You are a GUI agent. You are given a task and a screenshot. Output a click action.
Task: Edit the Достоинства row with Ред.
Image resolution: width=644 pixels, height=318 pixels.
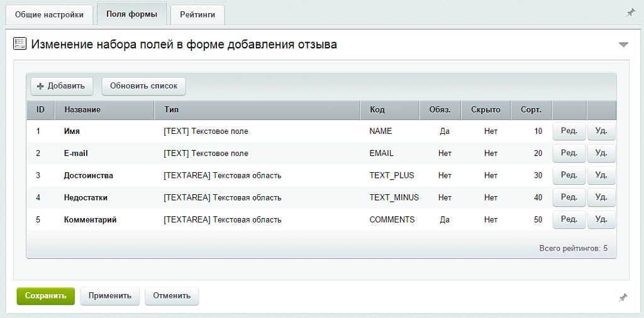coord(569,175)
